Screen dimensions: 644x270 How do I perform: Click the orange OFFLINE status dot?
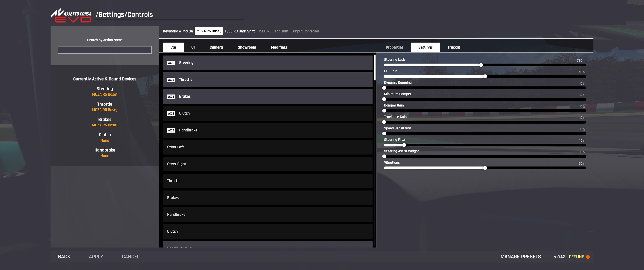(588, 257)
